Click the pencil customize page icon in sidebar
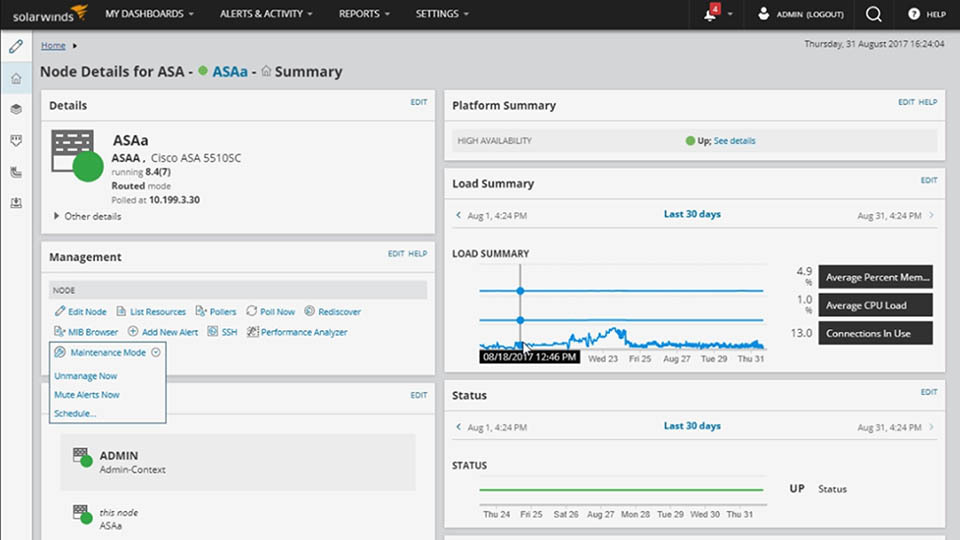 pyautogui.click(x=16, y=47)
